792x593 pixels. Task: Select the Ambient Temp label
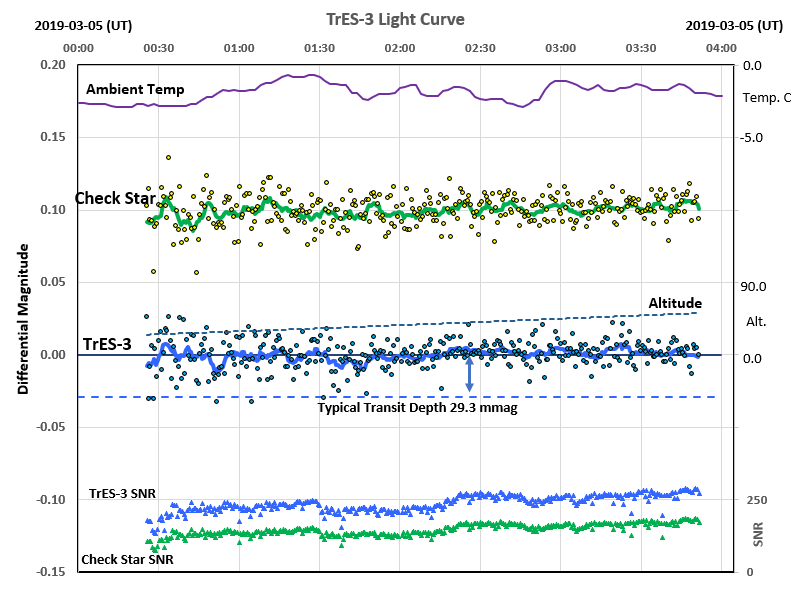(x=135, y=89)
